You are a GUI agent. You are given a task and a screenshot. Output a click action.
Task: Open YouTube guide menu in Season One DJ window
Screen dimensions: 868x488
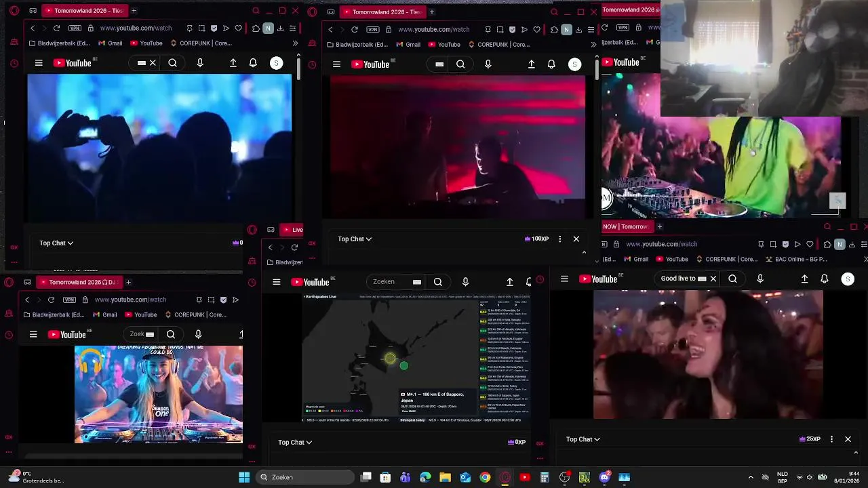33,334
